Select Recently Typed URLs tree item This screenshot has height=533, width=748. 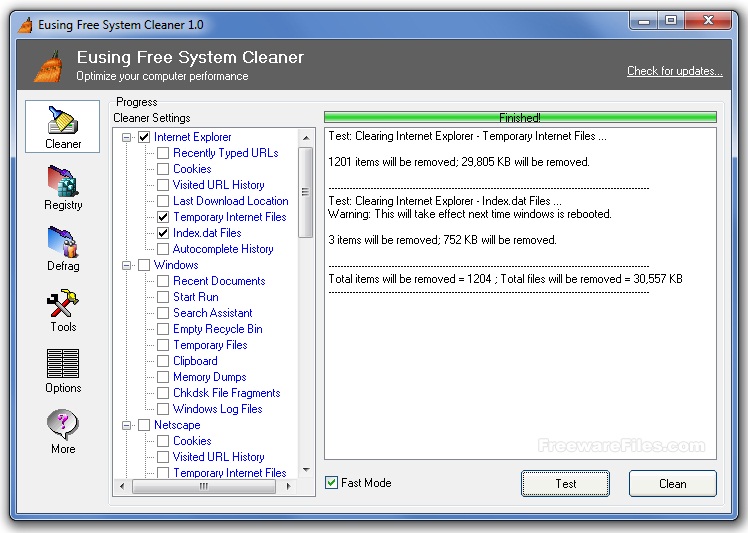pos(225,153)
